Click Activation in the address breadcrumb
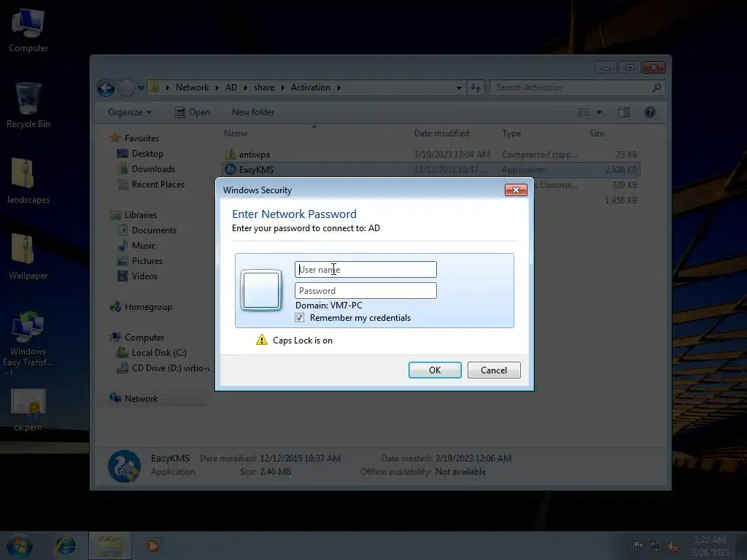 310,87
